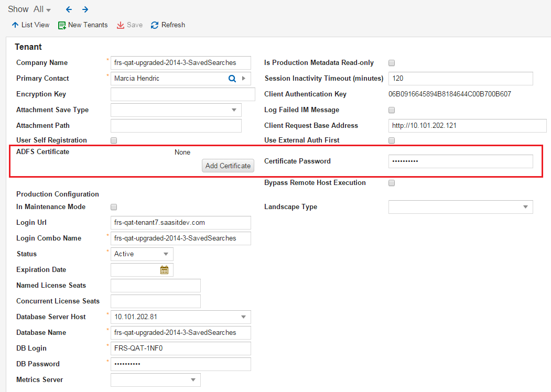Open the Show All filter dropdown

(42, 9)
